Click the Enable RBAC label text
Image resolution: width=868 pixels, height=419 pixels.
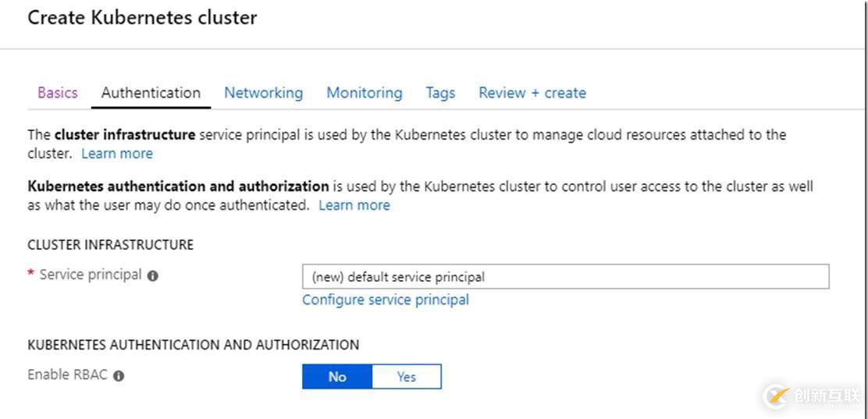coord(68,375)
